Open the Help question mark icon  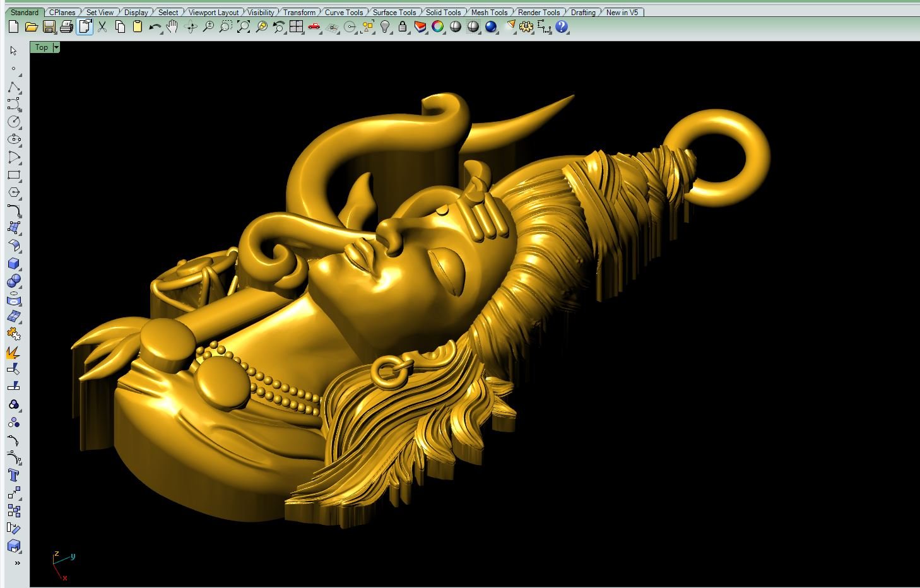(x=562, y=26)
